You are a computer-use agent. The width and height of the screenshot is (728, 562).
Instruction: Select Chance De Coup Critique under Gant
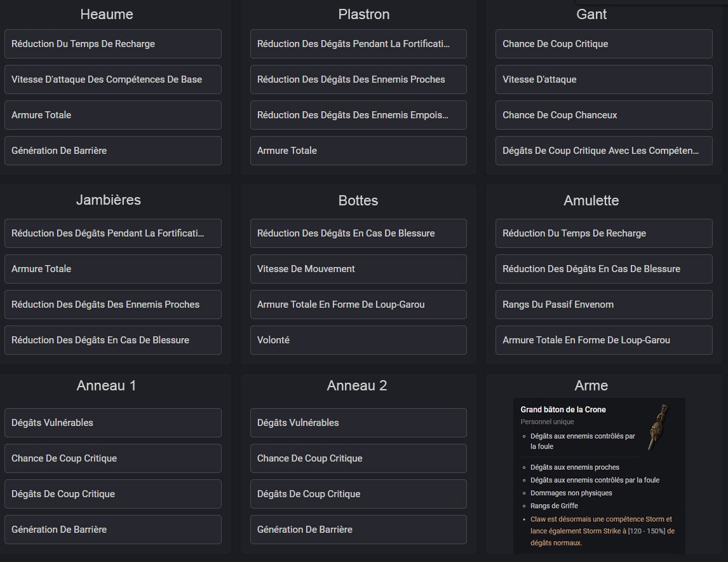click(x=603, y=44)
